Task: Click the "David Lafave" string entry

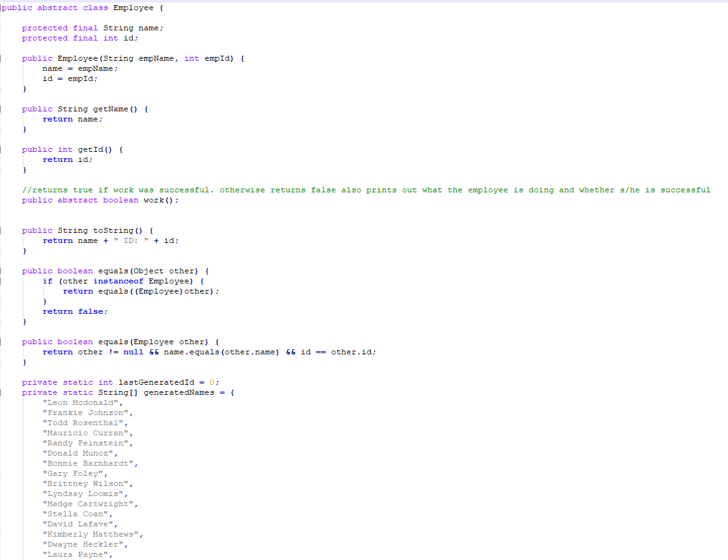Action: coord(80,525)
